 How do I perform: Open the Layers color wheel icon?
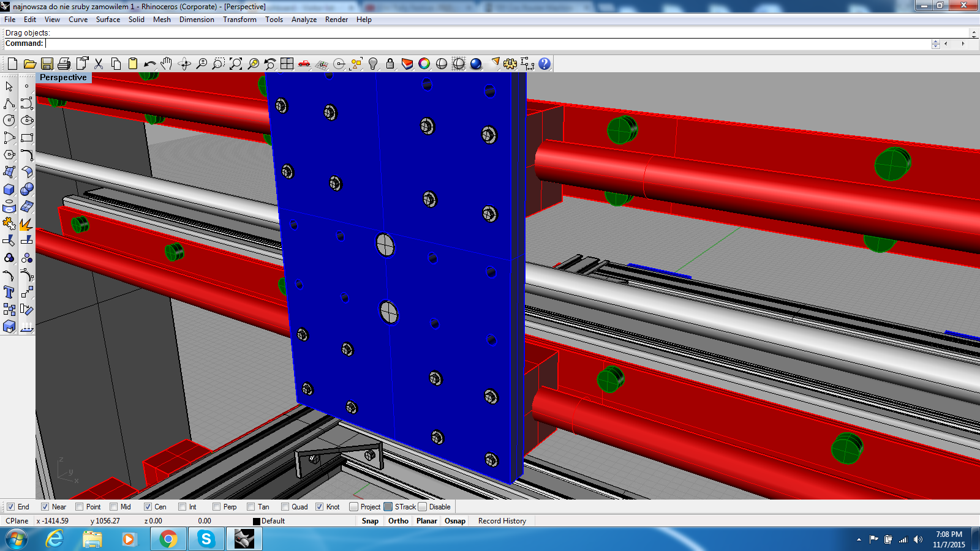pos(424,64)
